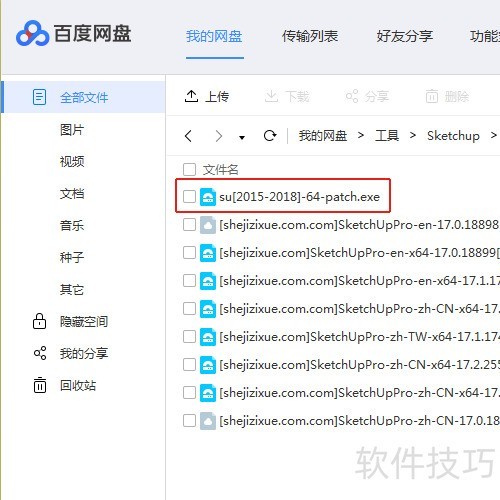Select 全部文件 in the sidebar
The image size is (500, 500).
click(x=84, y=97)
